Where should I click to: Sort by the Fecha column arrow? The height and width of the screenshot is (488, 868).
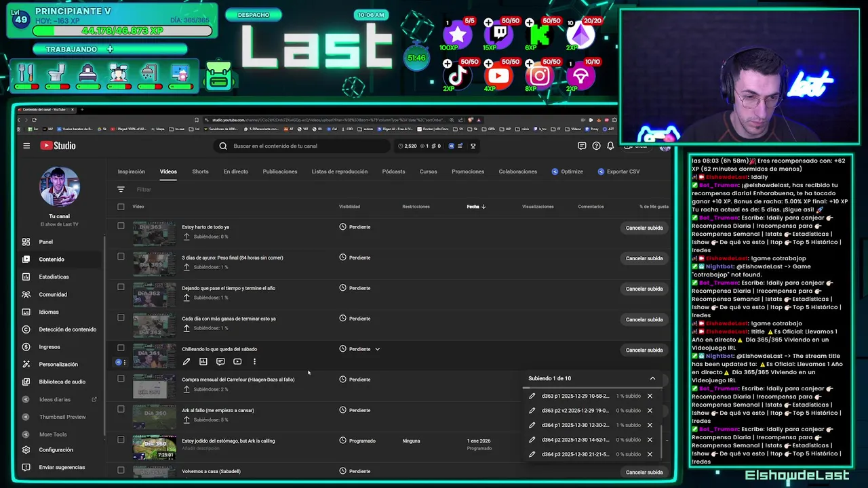(484, 207)
